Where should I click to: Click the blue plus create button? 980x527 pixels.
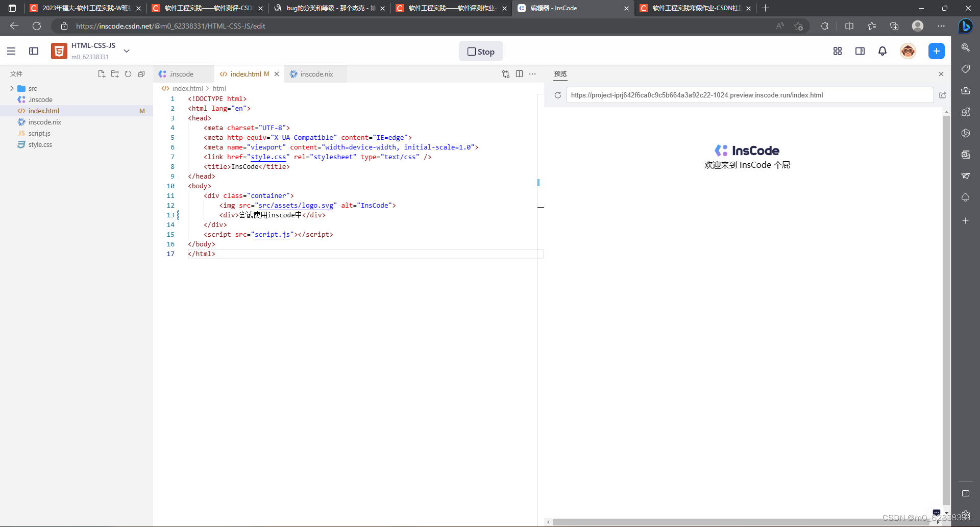coord(937,51)
